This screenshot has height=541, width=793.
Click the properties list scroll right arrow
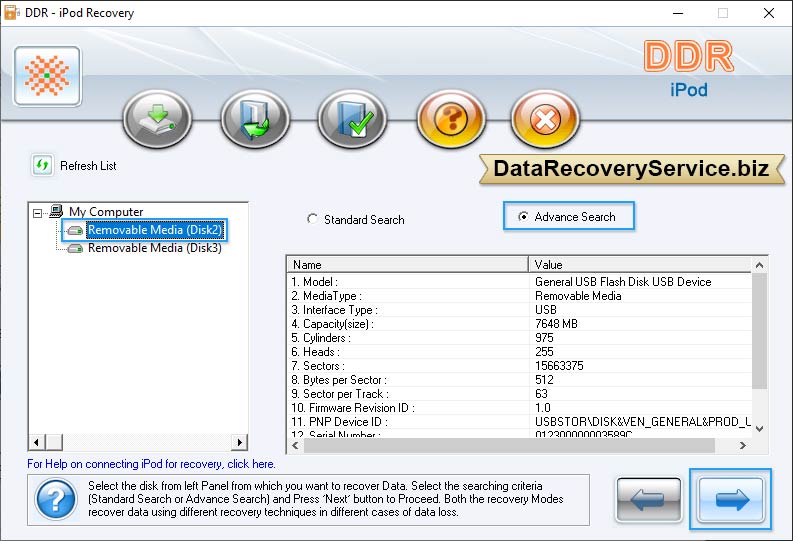coord(742,445)
